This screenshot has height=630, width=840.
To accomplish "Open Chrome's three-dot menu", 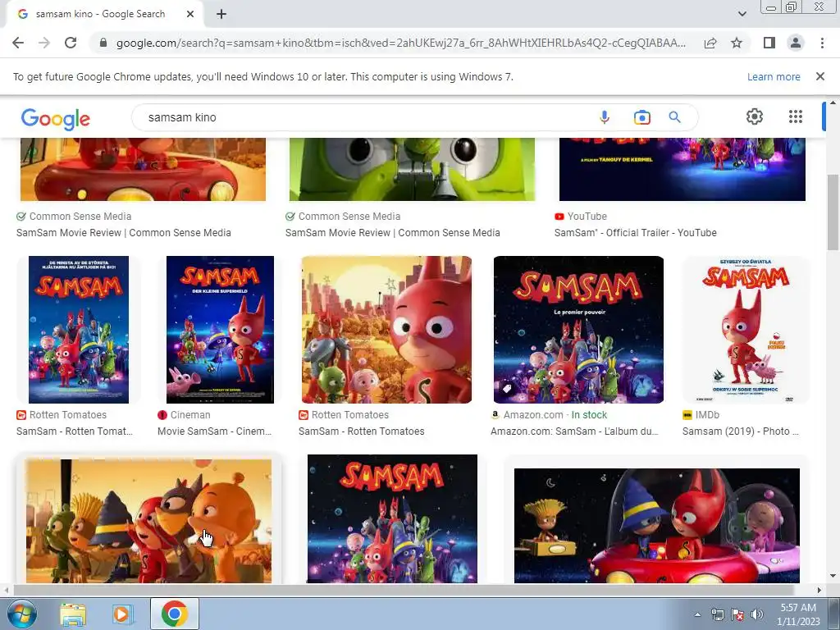I will pos(822,43).
